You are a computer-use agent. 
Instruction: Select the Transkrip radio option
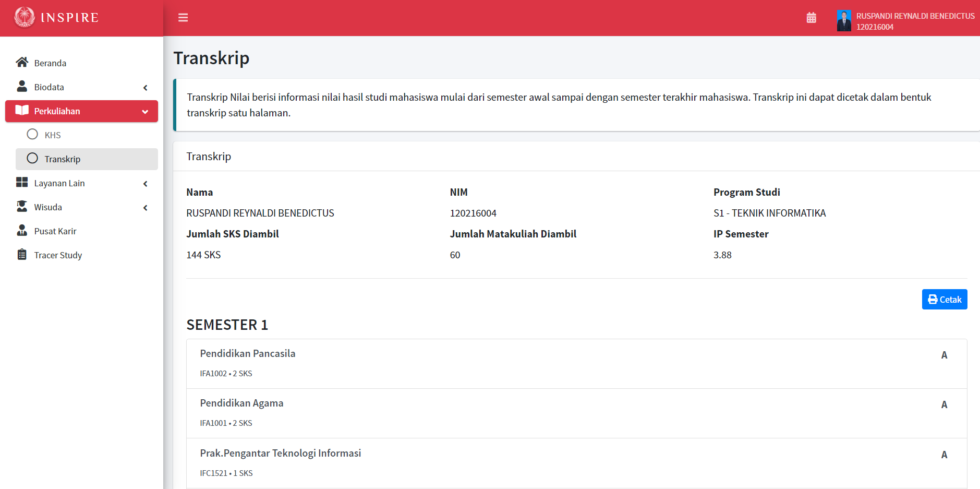pyautogui.click(x=32, y=159)
